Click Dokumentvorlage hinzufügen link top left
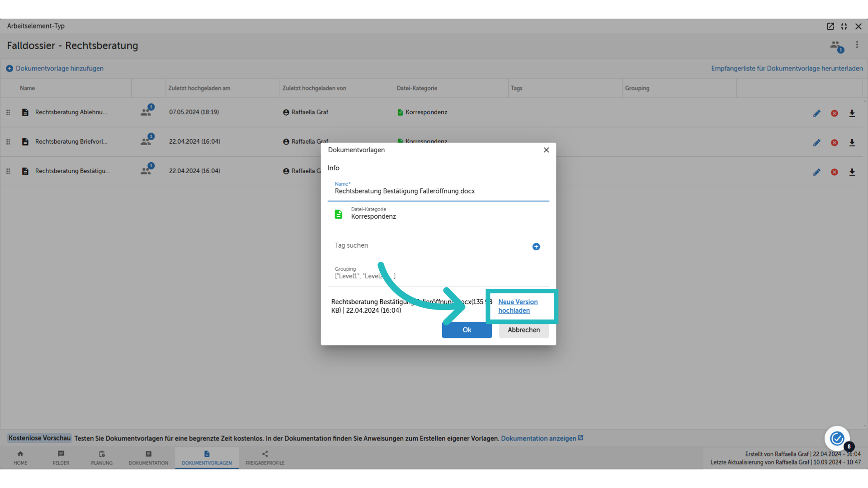The width and height of the screenshot is (868, 488). (55, 68)
